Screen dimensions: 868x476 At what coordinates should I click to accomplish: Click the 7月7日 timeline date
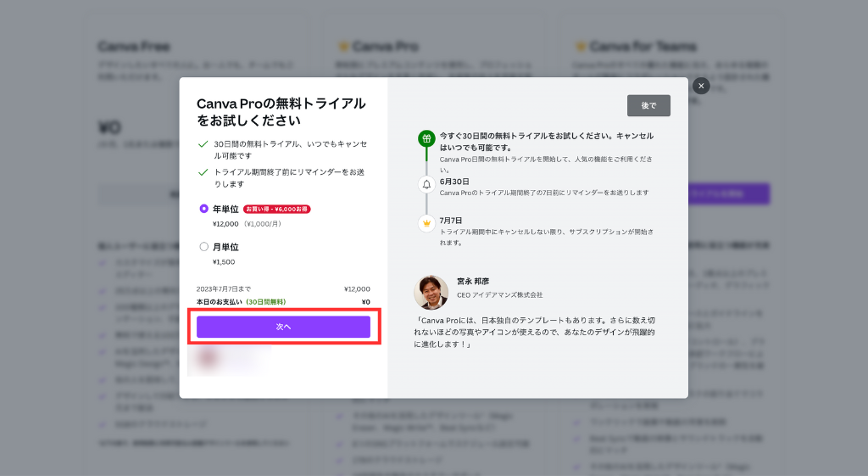click(x=451, y=220)
